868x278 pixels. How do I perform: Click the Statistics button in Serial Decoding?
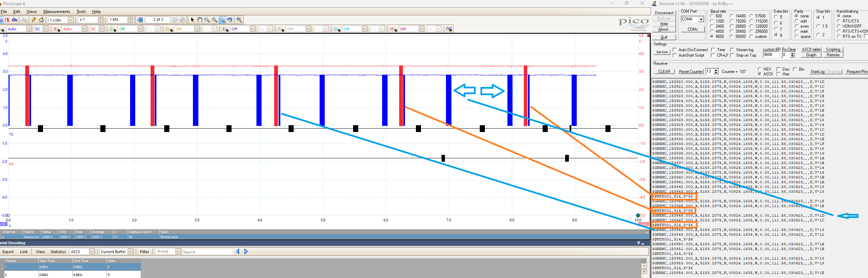(58, 252)
